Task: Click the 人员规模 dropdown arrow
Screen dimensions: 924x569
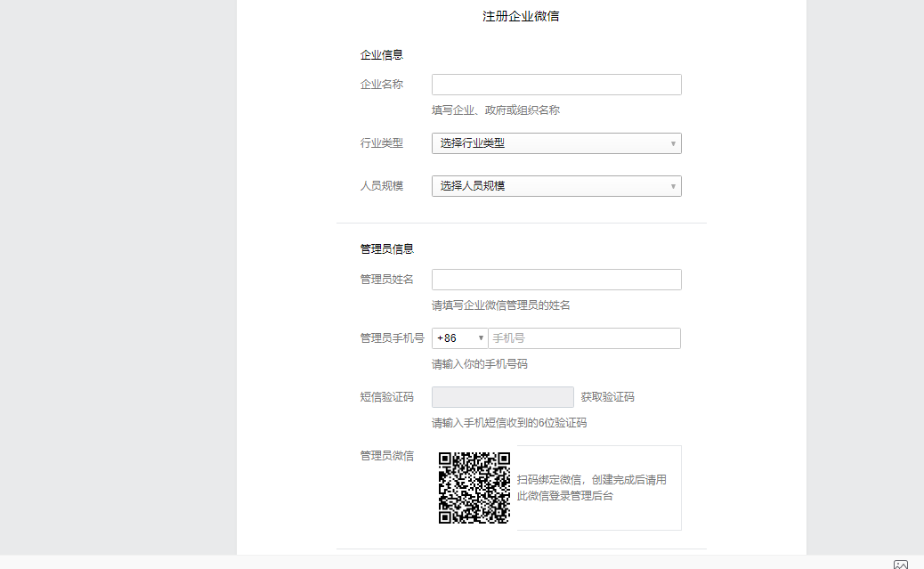Action: pos(674,185)
